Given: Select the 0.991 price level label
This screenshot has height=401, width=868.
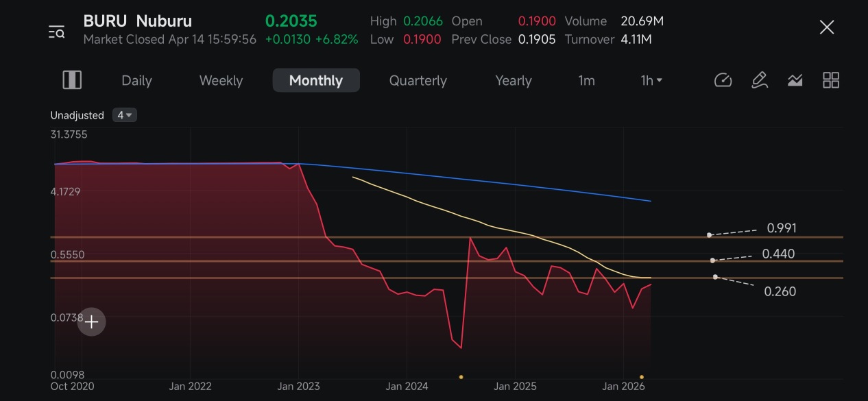Looking at the screenshot, I should click(x=782, y=228).
